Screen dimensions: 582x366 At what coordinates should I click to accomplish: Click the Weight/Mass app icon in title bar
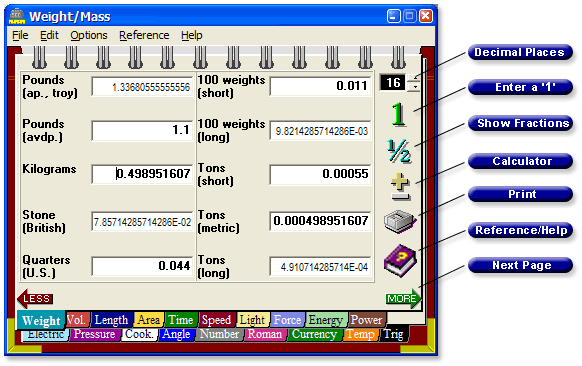(17, 16)
